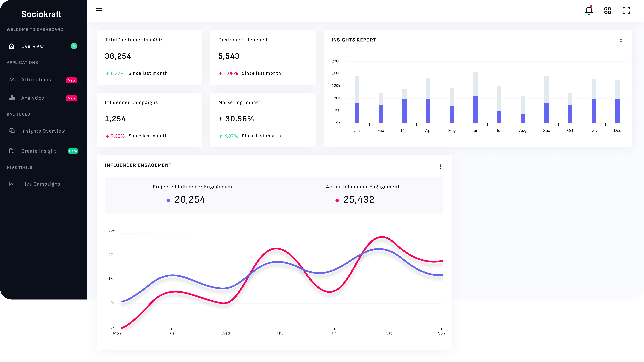Click the New badge beside Analytics
Image resolution: width=644 pixels, height=362 pixels.
coord(71,98)
